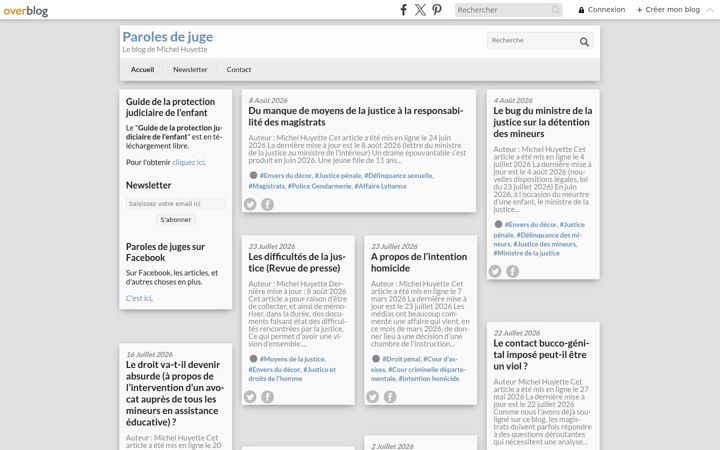Click the 'C'est ici' Facebook link
720x450 pixels.
click(x=139, y=298)
